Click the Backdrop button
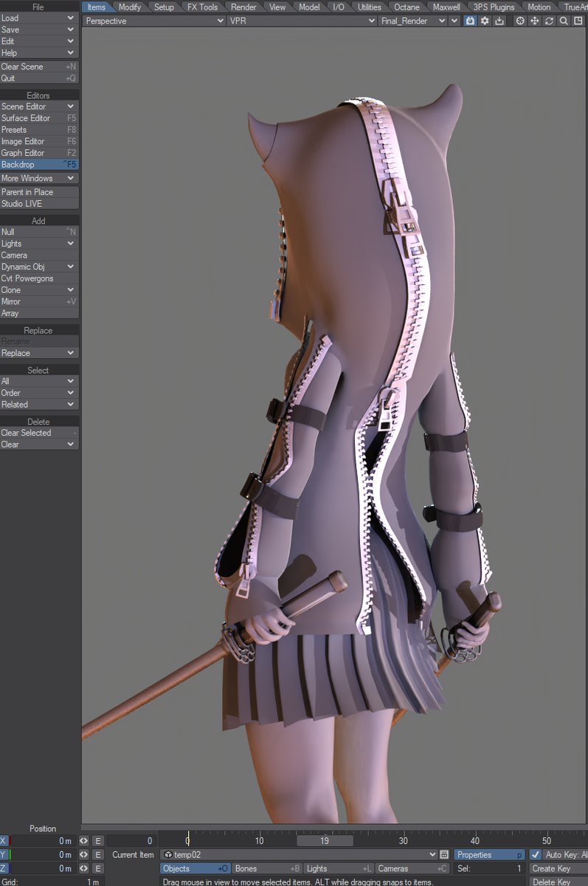Screen dimensions: 588x886 (39, 165)
